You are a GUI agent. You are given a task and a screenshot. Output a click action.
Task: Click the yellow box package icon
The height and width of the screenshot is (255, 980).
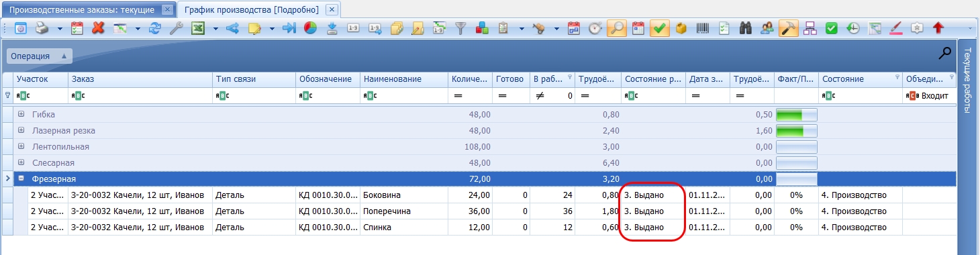[x=681, y=28]
